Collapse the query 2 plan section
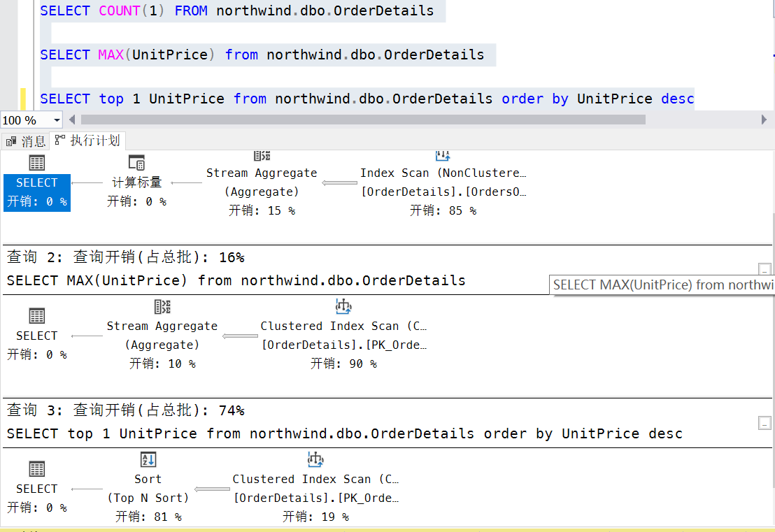 tap(765, 270)
